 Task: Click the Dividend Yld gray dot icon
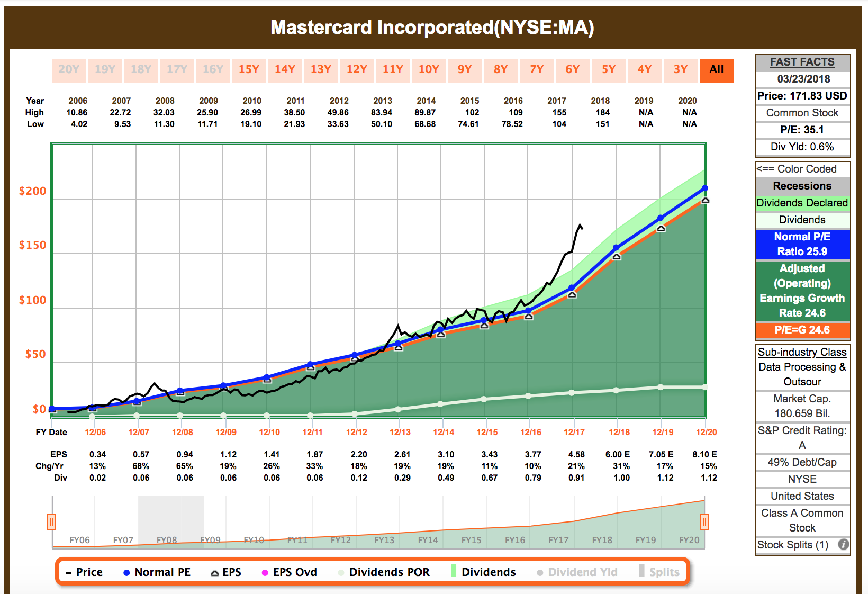click(539, 572)
